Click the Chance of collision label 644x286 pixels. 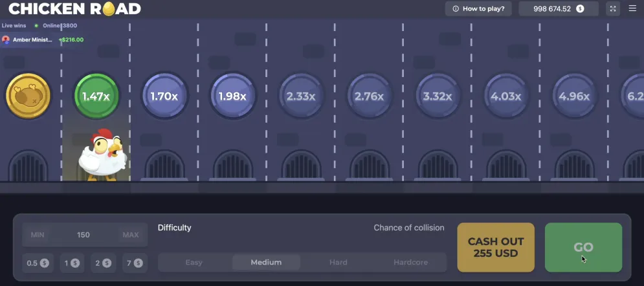[x=409, y=228]
